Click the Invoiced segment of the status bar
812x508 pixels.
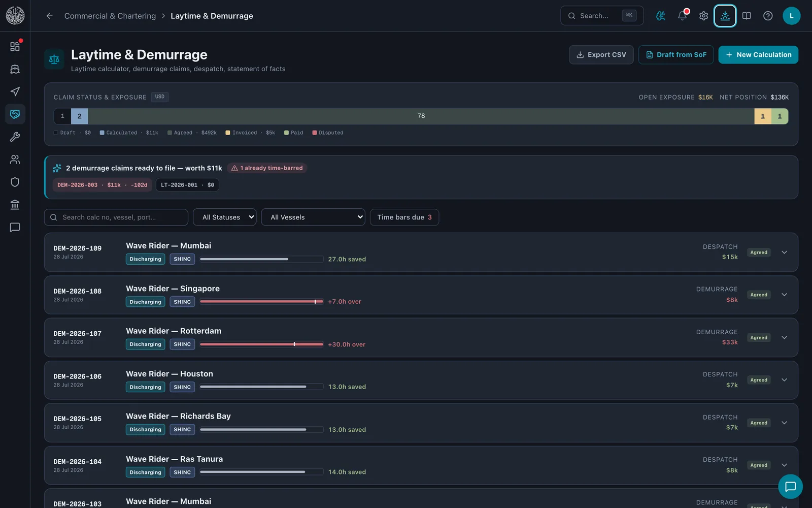tap(763, 116)
